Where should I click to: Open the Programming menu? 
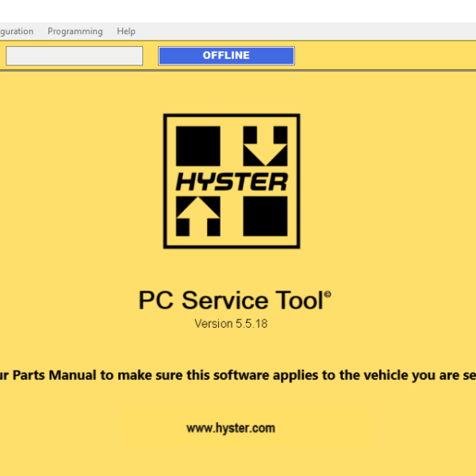pyautogui.click(x=75, y=31)
